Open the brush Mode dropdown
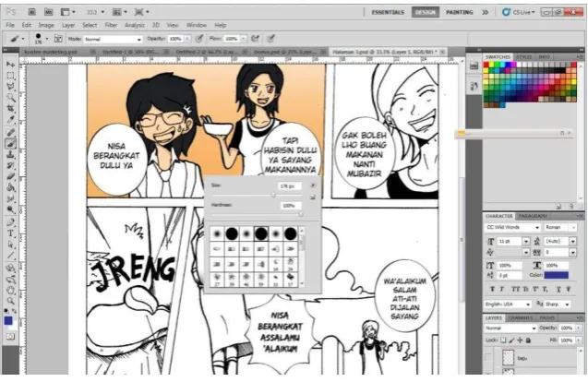Screen dimensions: 588x382 pyautogui.click(x=113, y=39)
